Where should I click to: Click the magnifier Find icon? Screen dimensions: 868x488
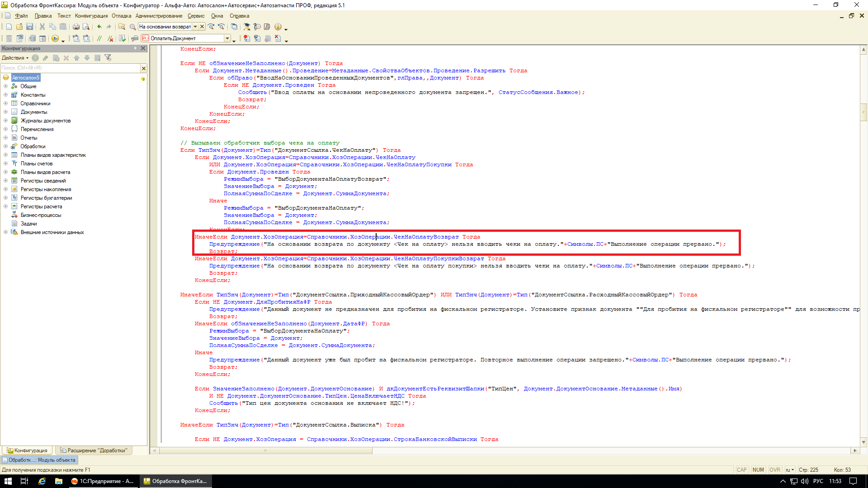point(133,27)
